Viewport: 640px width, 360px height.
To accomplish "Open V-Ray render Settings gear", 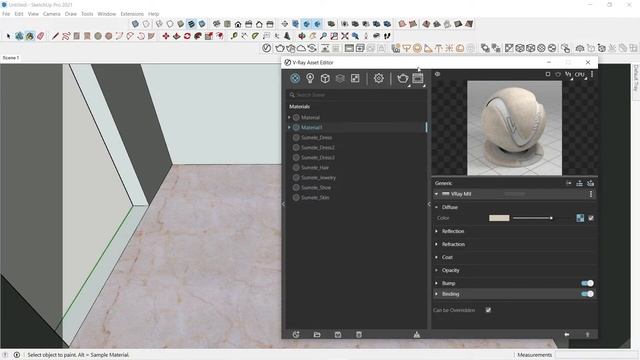I will 379,78.
